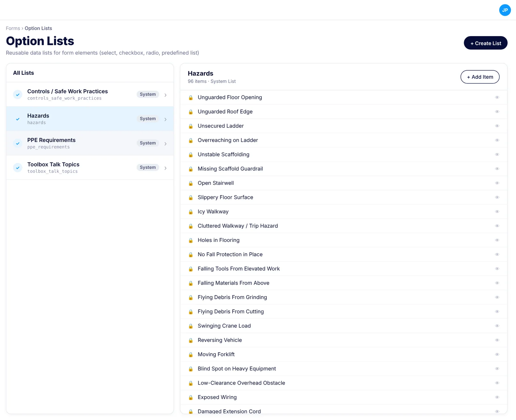Click the lock icon for Falling Materials From Above
516x420 pixels.
point(191,283)
